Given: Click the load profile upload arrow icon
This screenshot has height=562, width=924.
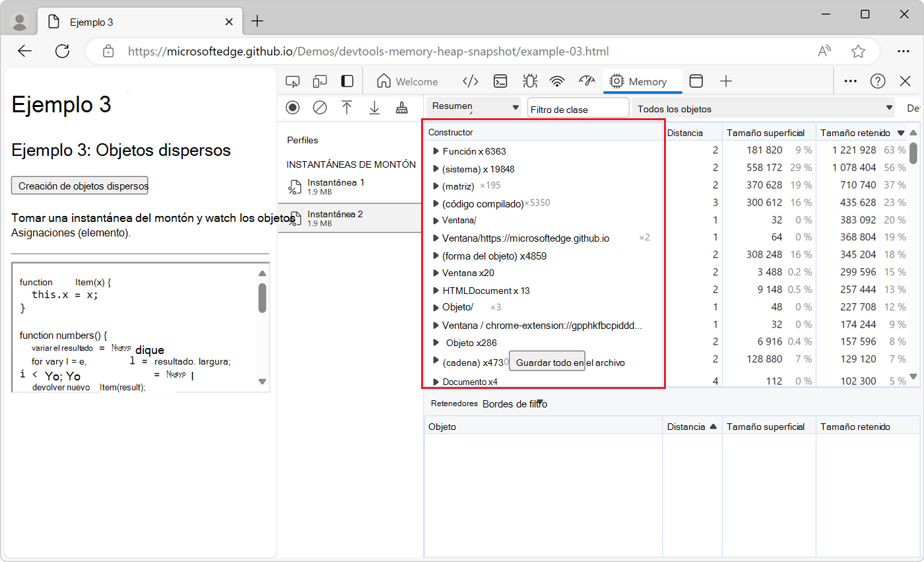Looking at the screenshot, I should [347, 108].
